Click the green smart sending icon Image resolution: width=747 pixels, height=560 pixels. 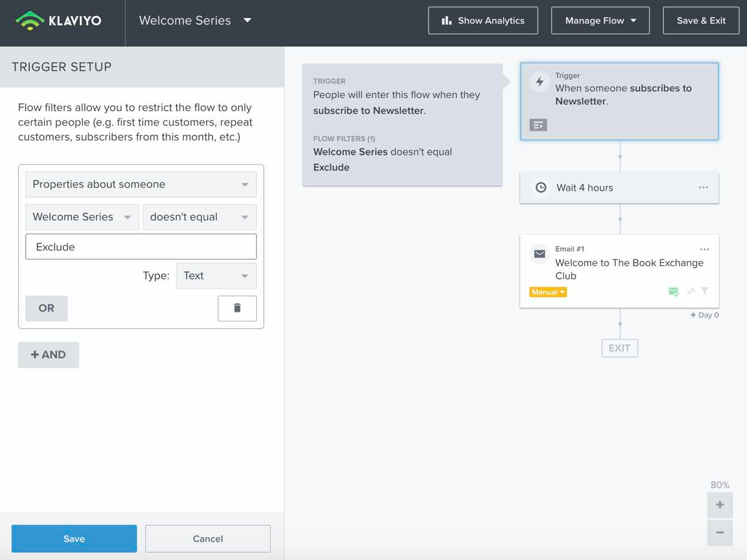674,292
